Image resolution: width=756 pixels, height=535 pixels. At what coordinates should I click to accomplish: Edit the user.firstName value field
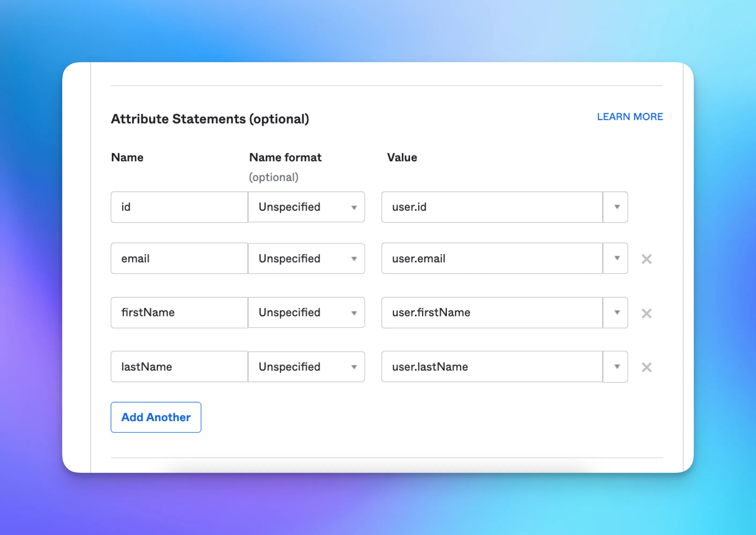(492, 312)
